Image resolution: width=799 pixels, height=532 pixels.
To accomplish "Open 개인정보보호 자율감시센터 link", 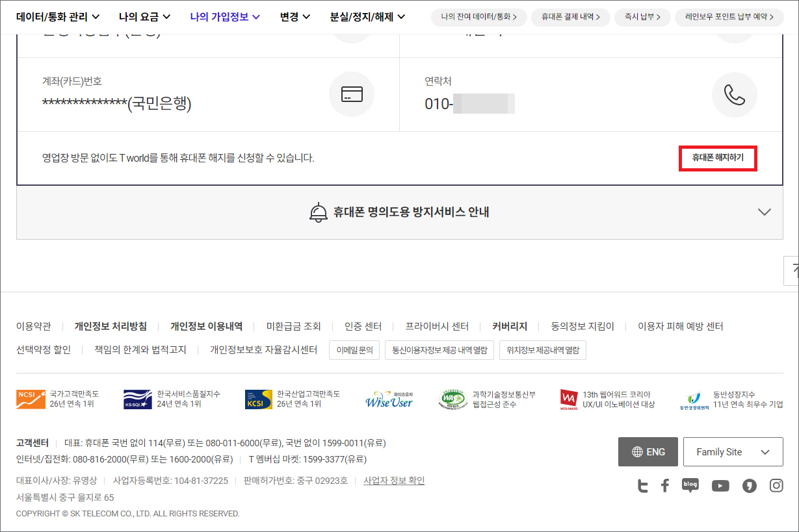I will coord(263,349).
